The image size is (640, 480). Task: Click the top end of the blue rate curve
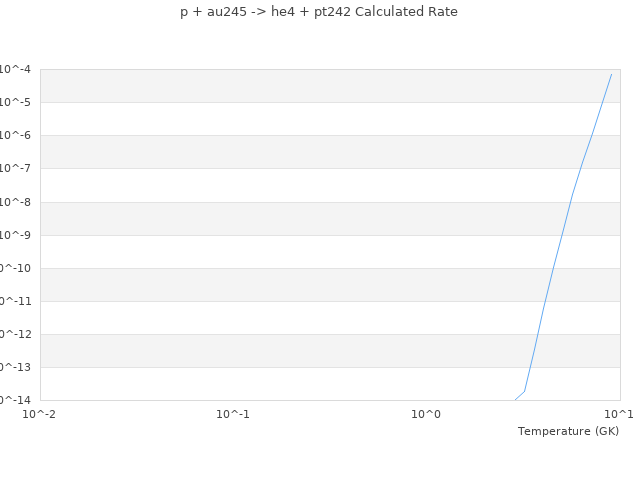point(611,74)
